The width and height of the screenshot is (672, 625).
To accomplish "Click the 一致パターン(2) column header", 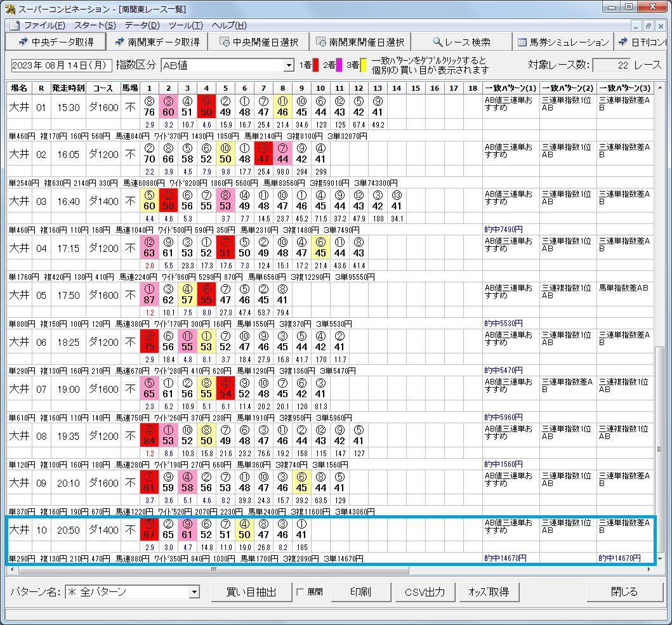I will tap(568, 88).
